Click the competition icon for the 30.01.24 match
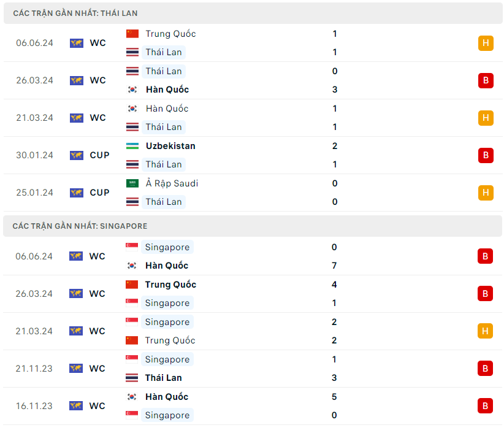Screen dimensions: 504x433 (x=77, y=155)
